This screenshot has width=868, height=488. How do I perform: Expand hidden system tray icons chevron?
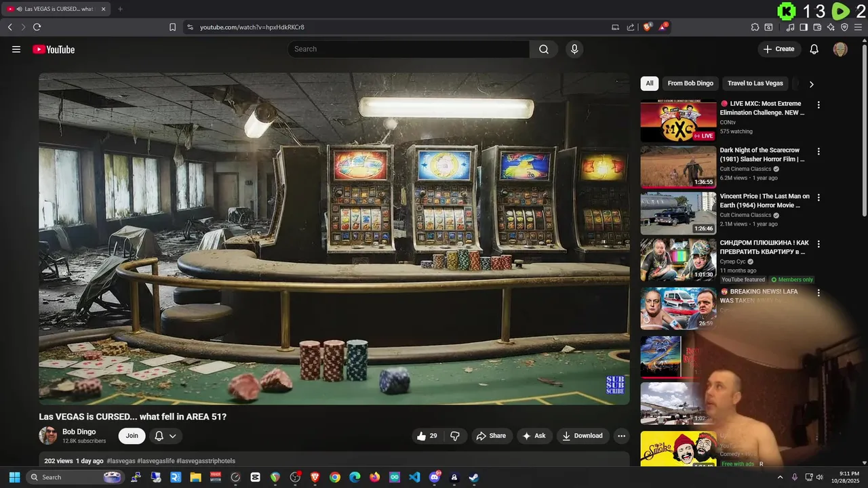pyautogui.click(x=780, y=477)
